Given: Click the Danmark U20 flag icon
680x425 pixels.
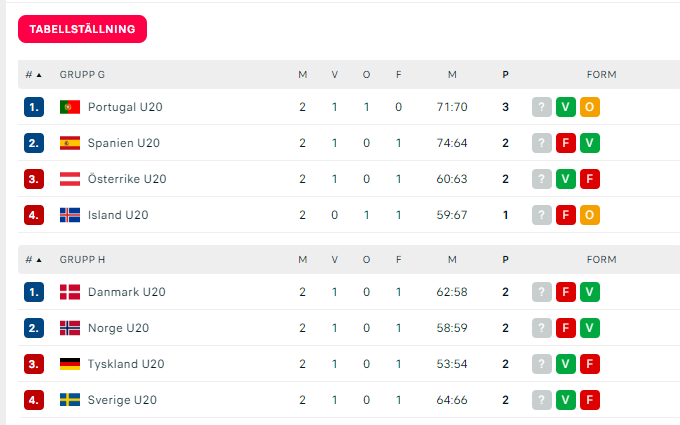Looking at the screenshot, I should [x=70, y=292].
